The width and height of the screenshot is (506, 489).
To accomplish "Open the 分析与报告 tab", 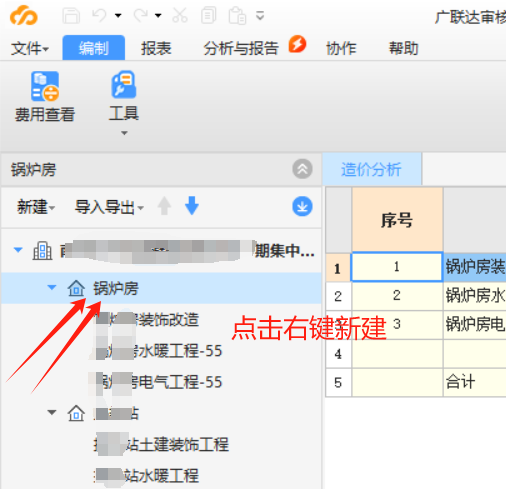I will click(x=241, y=48).
